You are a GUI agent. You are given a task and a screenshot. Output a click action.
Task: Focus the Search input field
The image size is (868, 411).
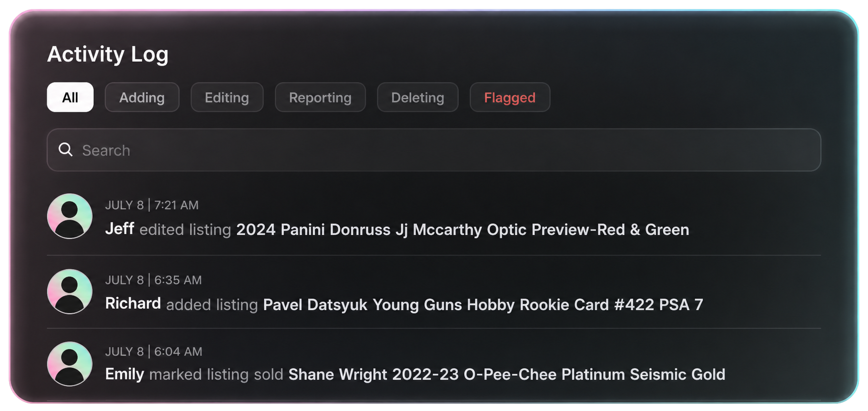tap(434, 150)
